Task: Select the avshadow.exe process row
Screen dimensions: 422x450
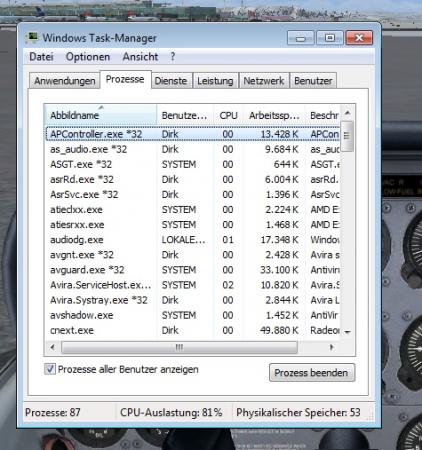Action: point(193,315)
